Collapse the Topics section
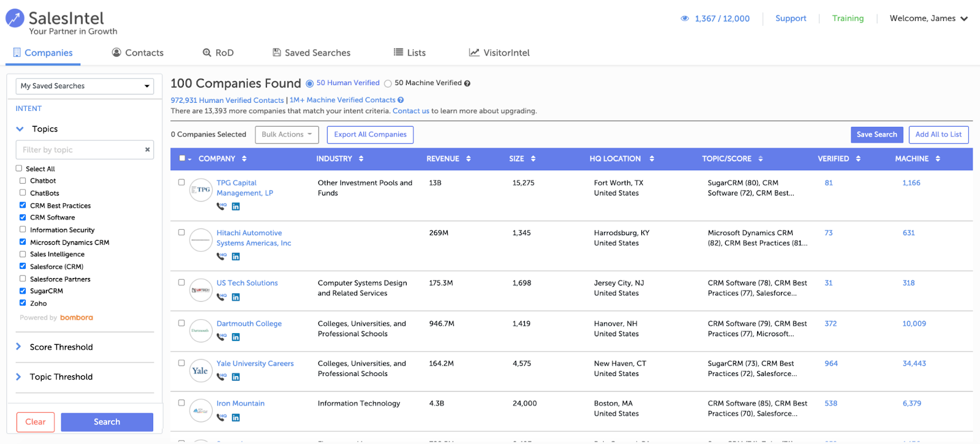Viewport: 980px width, 444px height. 20,129
